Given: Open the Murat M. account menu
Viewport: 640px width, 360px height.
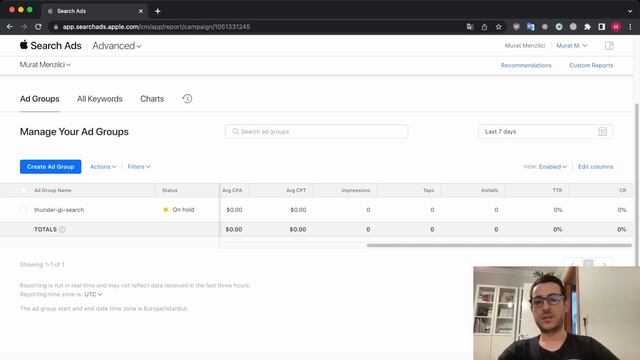Looking at the screenshot, I should [x=571, y=46].
